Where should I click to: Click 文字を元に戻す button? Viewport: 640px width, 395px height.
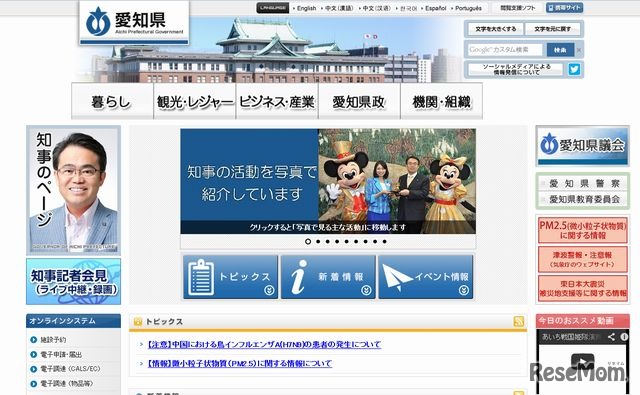click(x=553, y=29)
